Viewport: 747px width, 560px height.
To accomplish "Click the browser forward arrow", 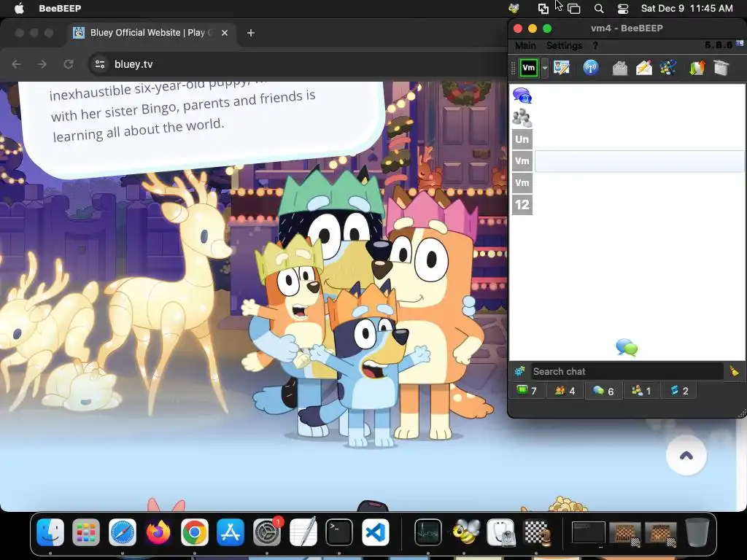I will pos(42,64).
